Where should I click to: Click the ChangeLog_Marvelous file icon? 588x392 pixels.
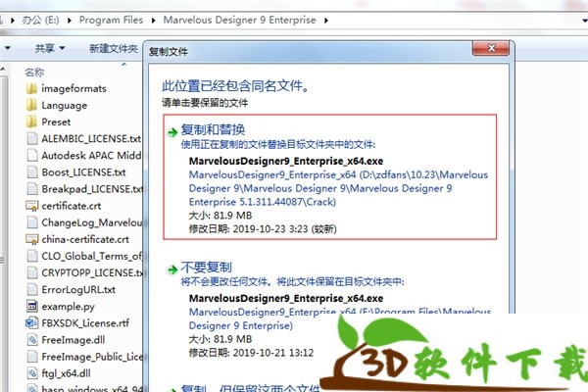coord(32,222)
